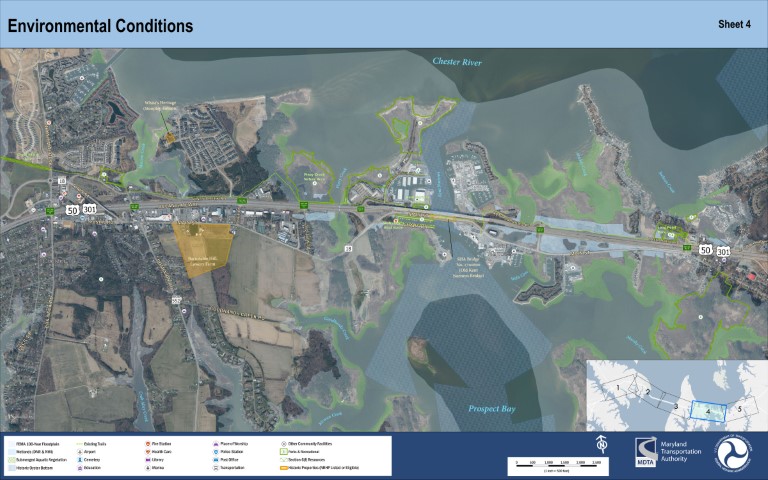Image resolution: width=768 pixels, height=480 pixels.
Task: Click the "Maryland Transportation Authority" text
Action: point(680,452)
